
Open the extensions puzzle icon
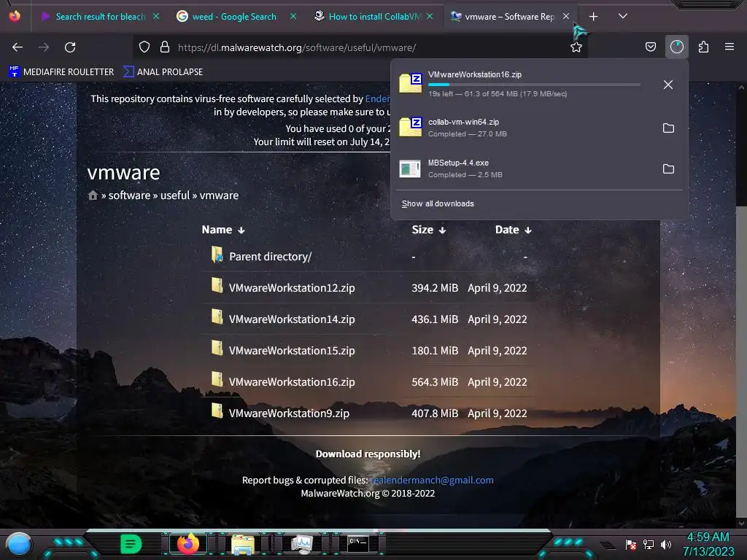(x=703, y=47)
